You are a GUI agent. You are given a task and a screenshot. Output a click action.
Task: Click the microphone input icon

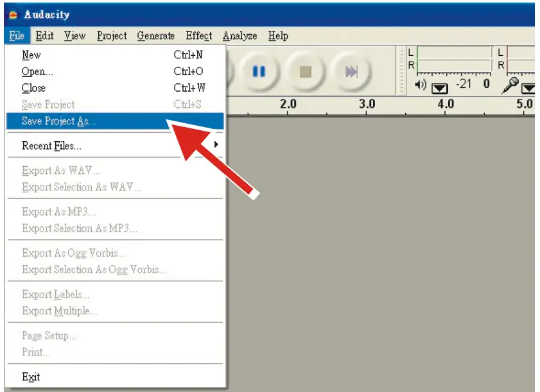510,85
